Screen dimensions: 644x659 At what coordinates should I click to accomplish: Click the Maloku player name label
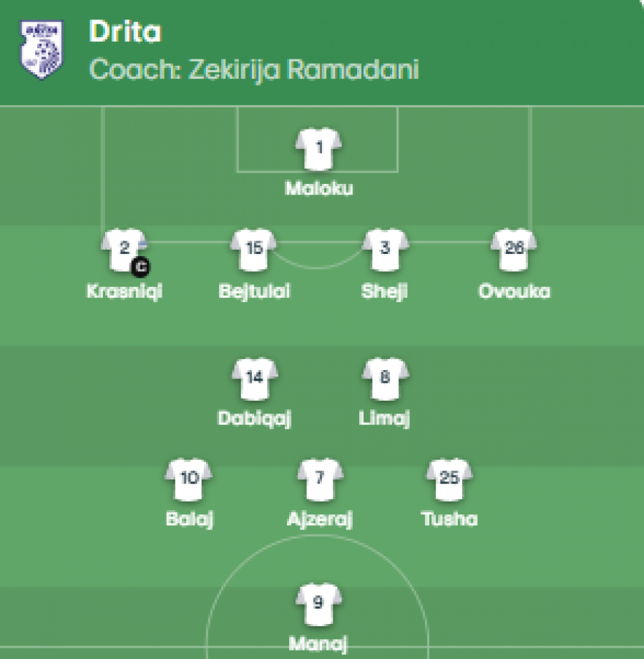(x=319, y=188)
